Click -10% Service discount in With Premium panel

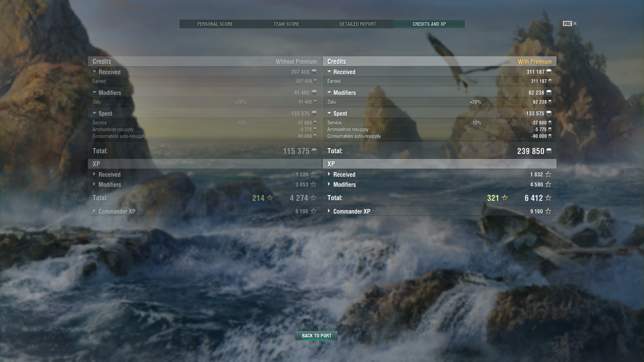tap(476, 123)
